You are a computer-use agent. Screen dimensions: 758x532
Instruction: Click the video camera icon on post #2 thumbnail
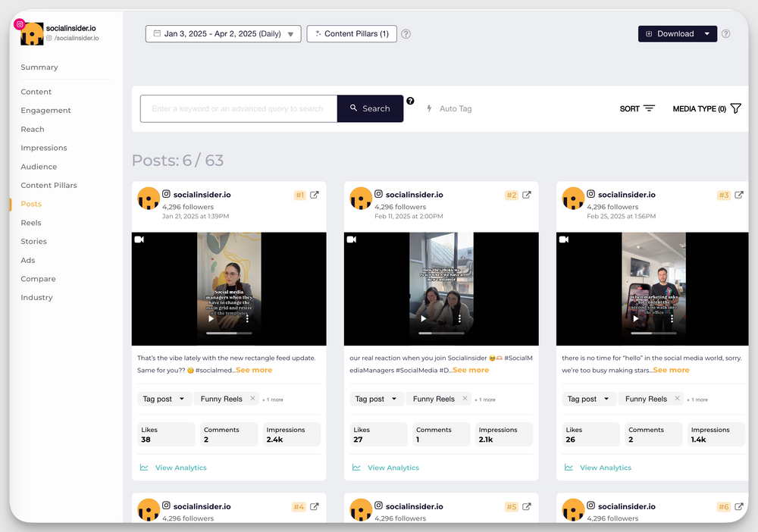coord(351,239)
